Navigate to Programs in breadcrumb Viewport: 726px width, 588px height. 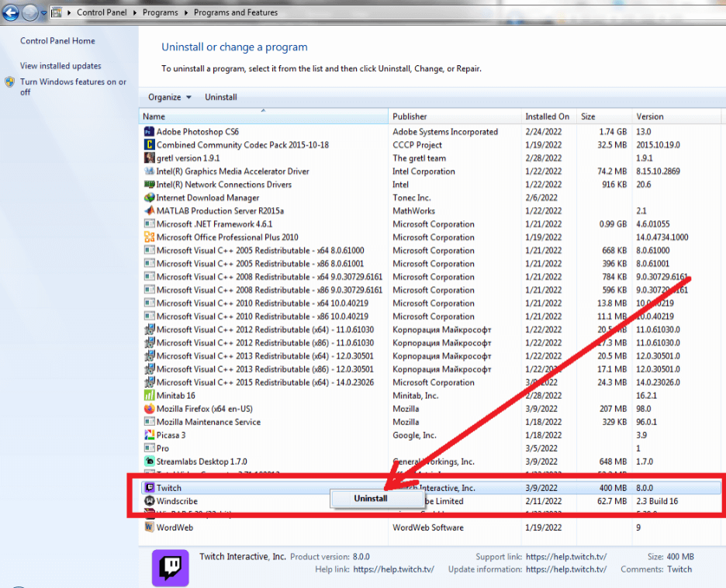(161, 12)
